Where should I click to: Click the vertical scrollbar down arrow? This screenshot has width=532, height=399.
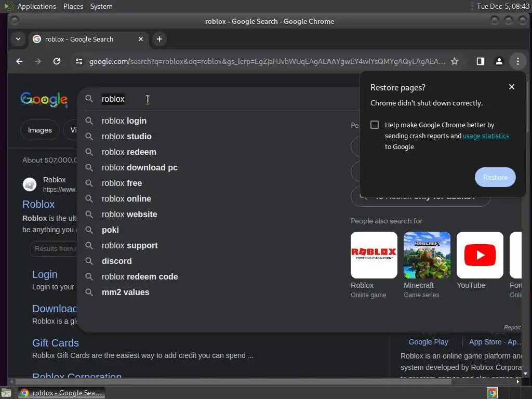pyautogui.click(x=525, y=374)
